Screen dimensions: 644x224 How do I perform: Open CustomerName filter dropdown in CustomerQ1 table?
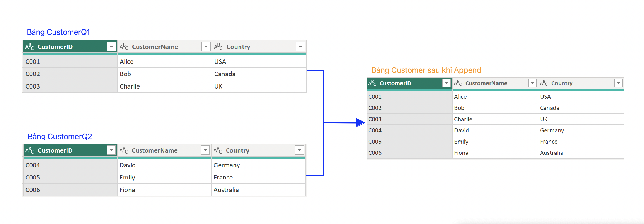pos(206,47)
